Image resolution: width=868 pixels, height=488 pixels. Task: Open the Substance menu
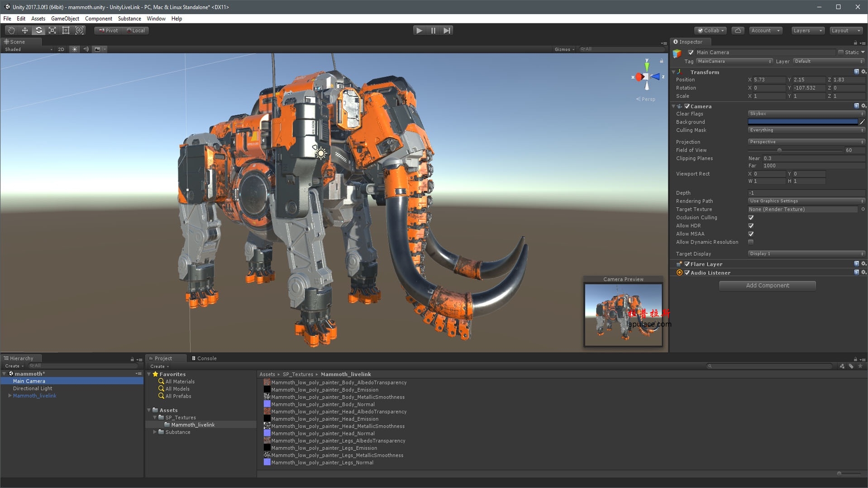(x=129, y=19)
